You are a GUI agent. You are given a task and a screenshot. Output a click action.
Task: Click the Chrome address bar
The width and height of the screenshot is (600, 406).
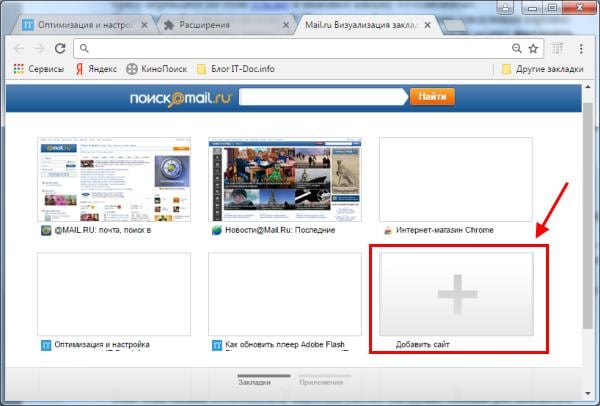click(x=308, y=48)
